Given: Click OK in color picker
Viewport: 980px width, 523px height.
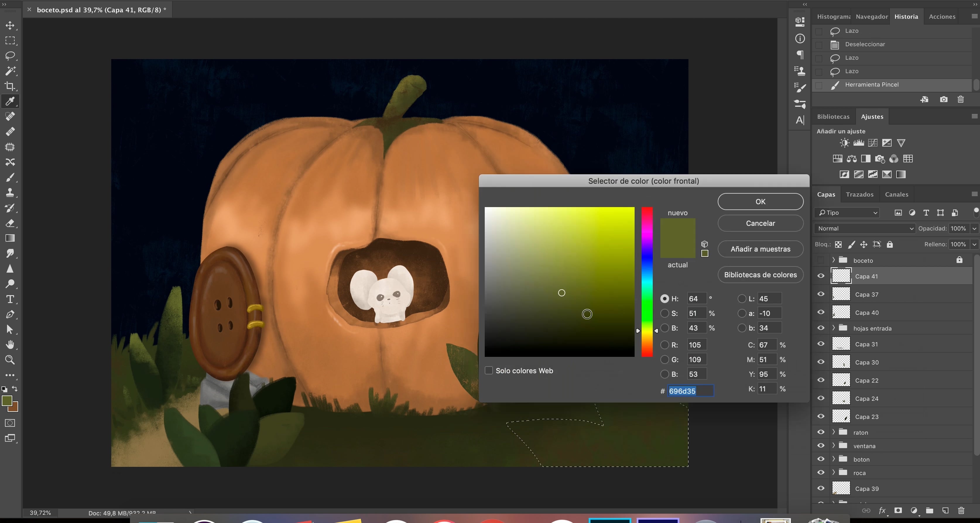Looking at the screenshot, I should (x=760, y=202).
